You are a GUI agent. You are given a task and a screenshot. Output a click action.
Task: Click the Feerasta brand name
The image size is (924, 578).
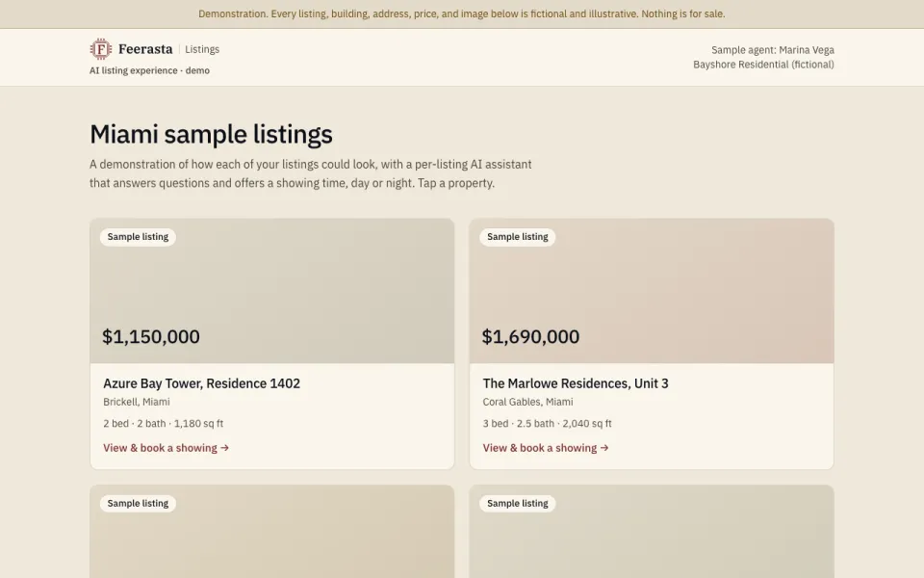pos(145,49)
